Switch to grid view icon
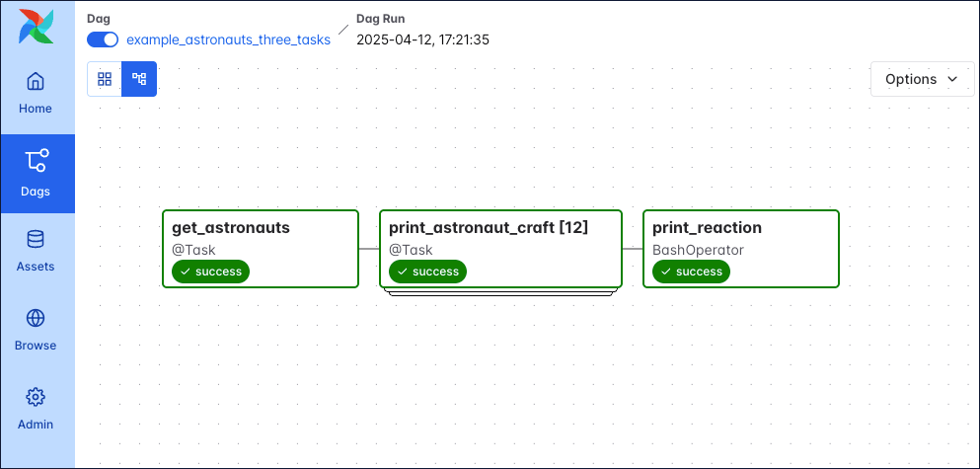Screen dimensions: 980x469 tap(105, 79)
